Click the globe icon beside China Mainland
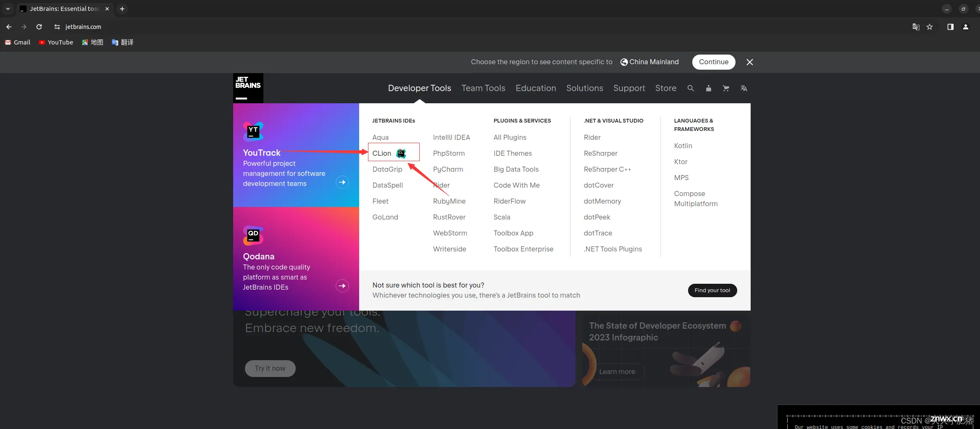 tap(624, 62)
